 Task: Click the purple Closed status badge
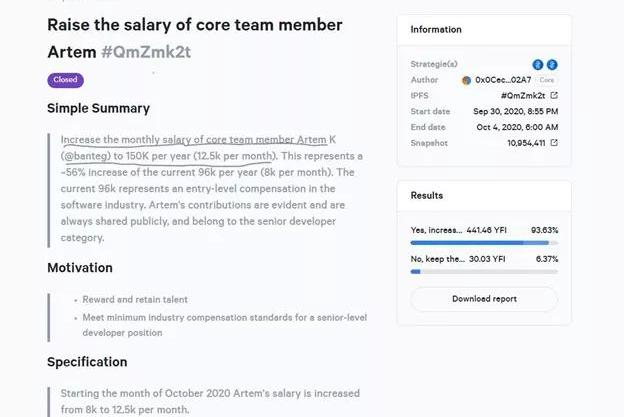65,80
